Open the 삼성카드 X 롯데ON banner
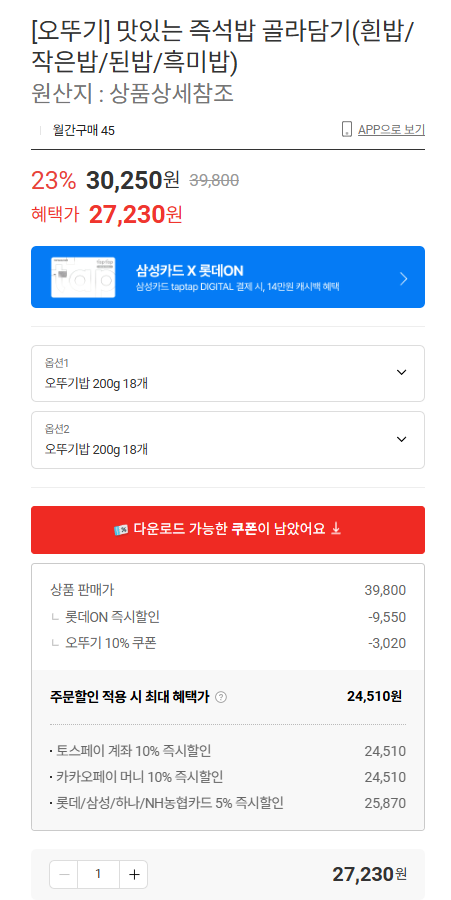The image size is (451, 900). tap(228, 277)
